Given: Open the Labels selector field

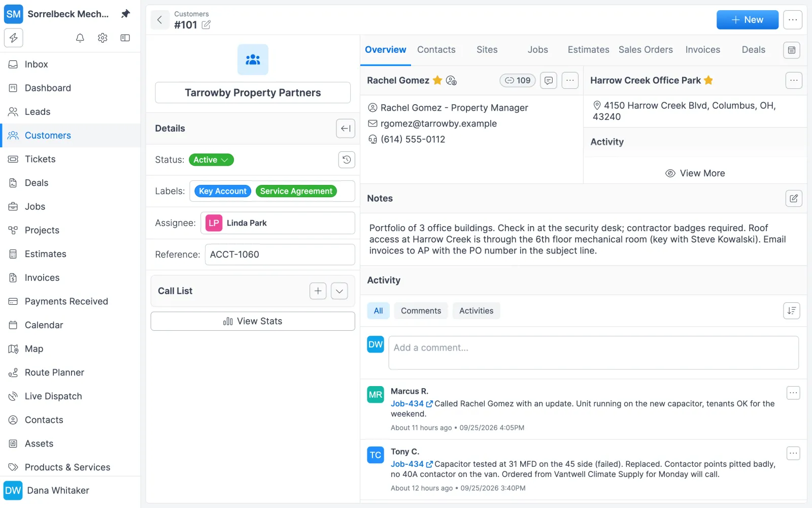Looking at the screenshot, I should coord(272,191).
